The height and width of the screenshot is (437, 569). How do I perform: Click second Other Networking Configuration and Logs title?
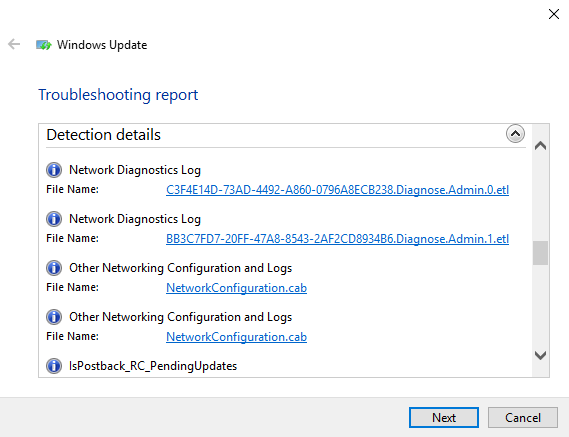tap(180, 317)
